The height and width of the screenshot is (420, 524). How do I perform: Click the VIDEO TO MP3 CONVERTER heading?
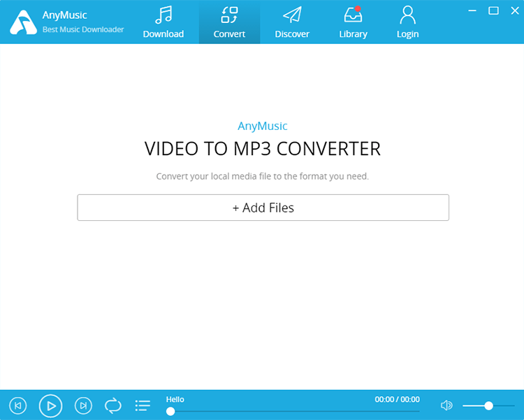tap(262, 149)
